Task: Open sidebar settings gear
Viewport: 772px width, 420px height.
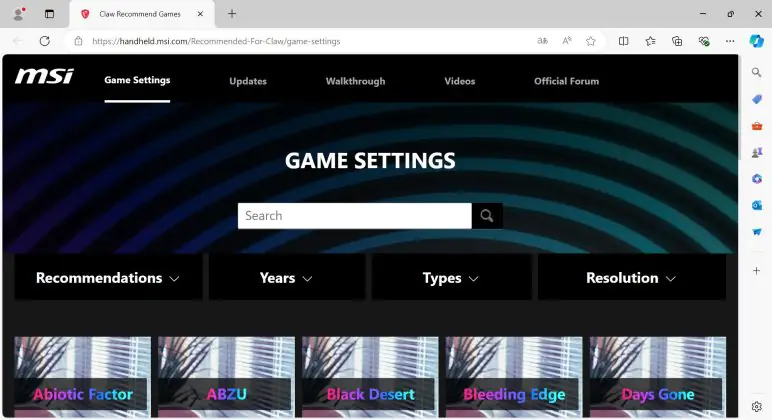Action: (x=757, y=407)
